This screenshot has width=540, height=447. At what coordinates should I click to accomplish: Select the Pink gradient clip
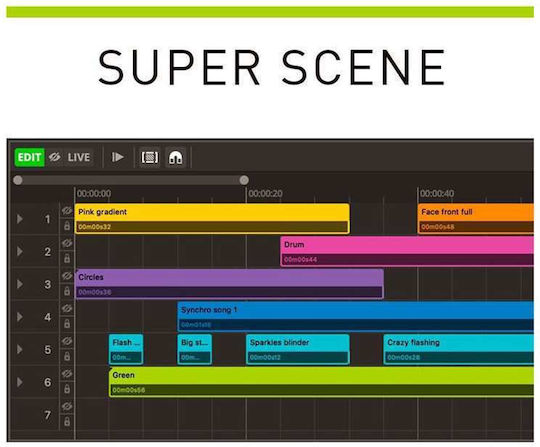click(x=212, y=219)
